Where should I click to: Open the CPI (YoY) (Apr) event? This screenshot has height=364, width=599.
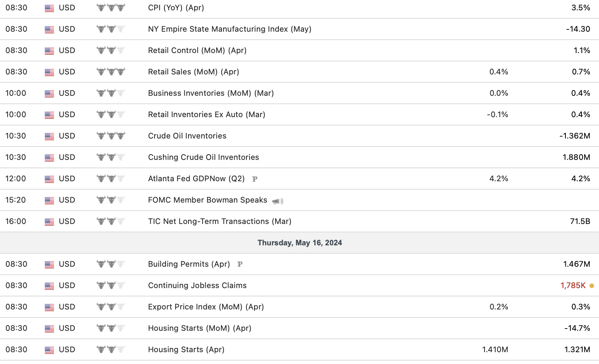(176, 8)
